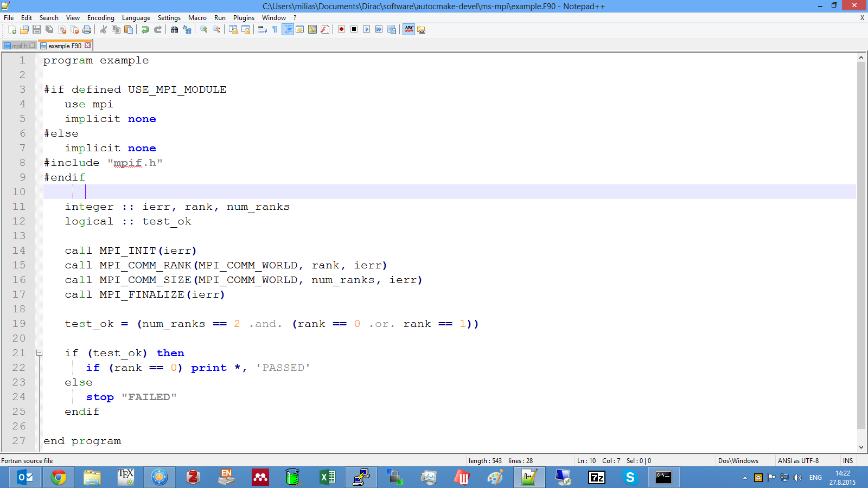Expand hidden icons in the system tray

tap(745, 477)
